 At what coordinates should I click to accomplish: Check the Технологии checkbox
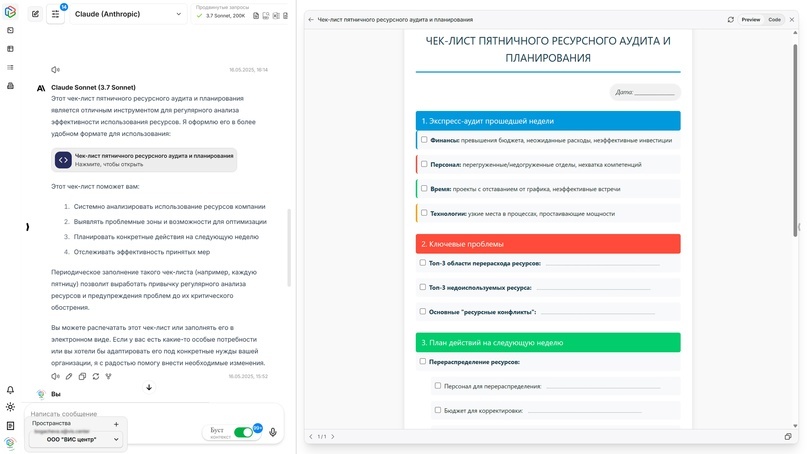click(x=424, y=213)
